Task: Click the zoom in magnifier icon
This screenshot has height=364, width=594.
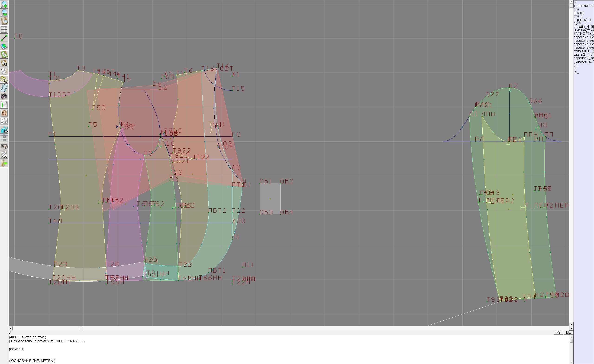Action: click(4, 4)
